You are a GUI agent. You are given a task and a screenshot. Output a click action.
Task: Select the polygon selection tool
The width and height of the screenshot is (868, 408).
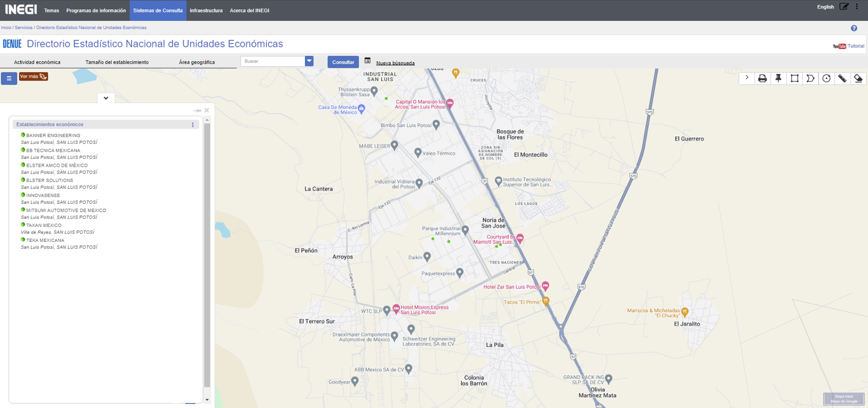coord(810,79)
